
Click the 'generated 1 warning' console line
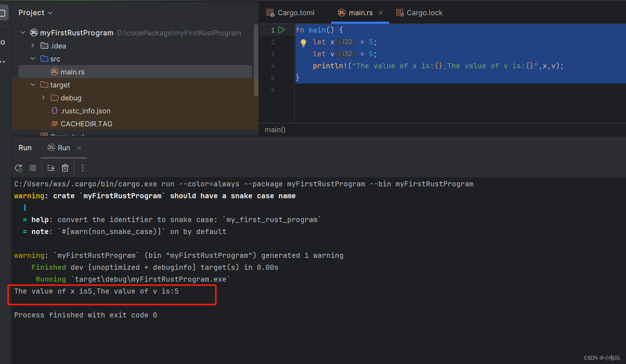point(179,255)
